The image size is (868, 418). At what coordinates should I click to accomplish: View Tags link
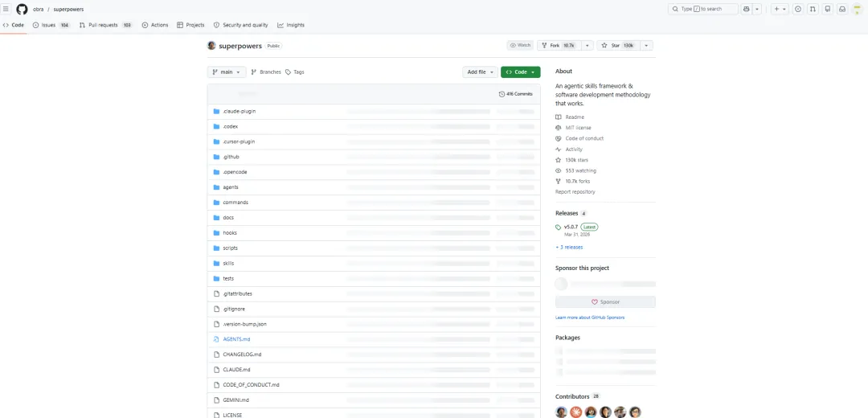(294, 72)
